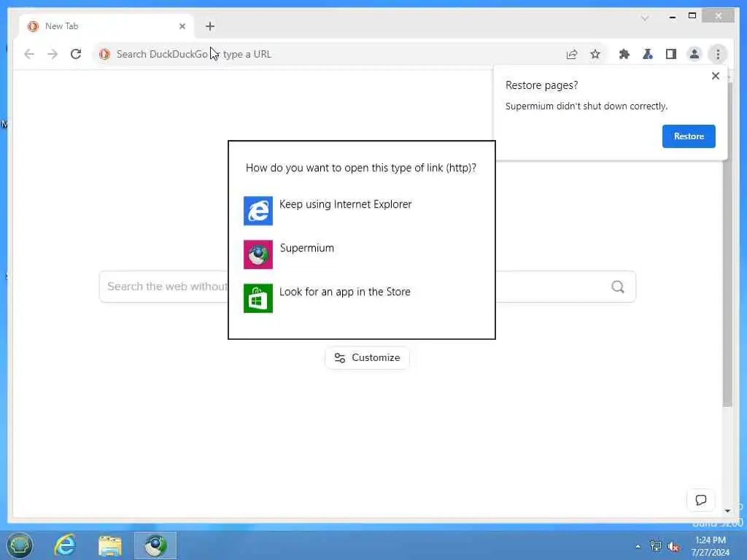Reload the current page
Screen dimensions: 747x560
[x=76, y=54]
